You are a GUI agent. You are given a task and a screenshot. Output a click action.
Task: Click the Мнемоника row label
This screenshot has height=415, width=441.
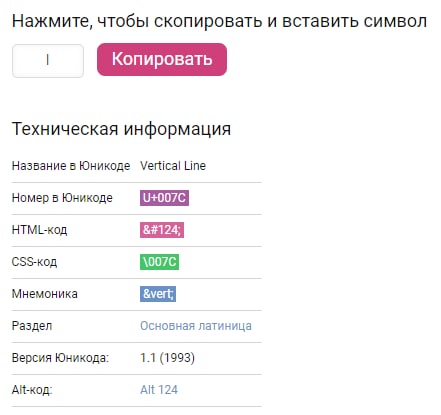[45, 294]
